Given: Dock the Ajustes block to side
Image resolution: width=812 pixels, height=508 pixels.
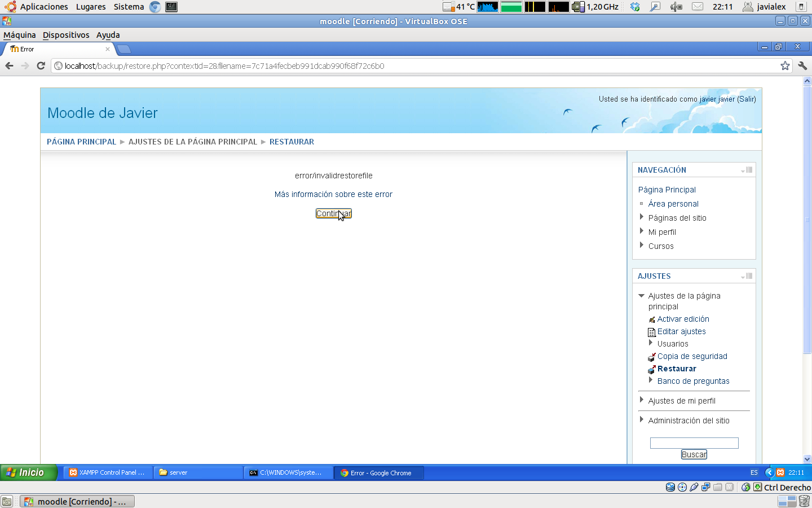Looking at the screenshot, I should coord(749,276).
